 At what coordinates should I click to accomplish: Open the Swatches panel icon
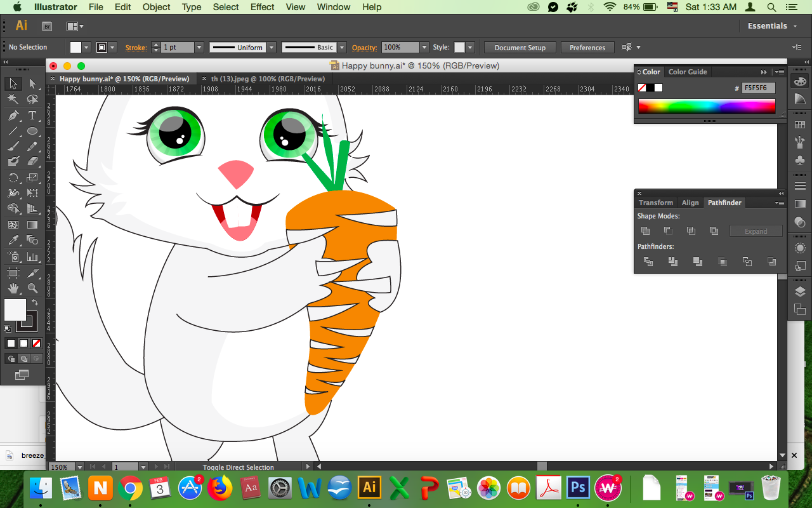coord(800,124)
